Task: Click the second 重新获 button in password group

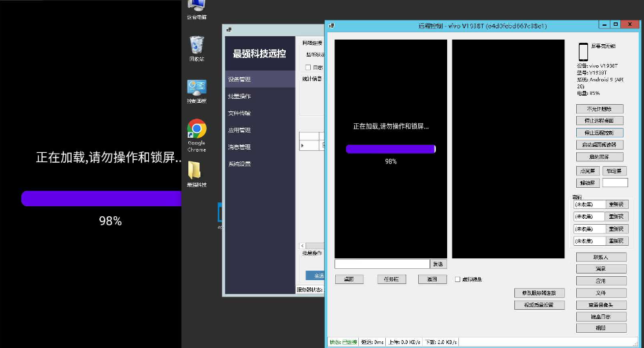Action: click(616, 217)
